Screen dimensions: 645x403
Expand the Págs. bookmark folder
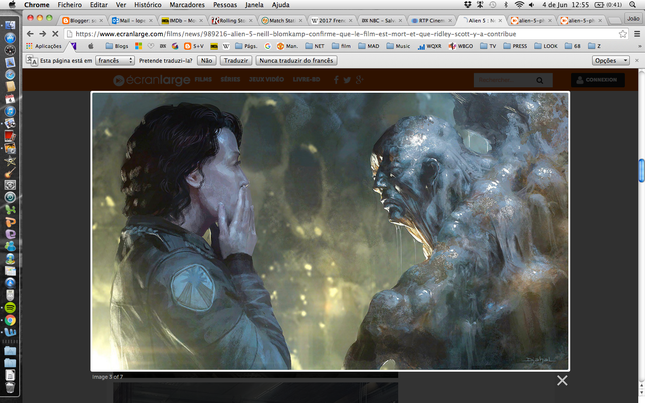(x=246, y=46)
